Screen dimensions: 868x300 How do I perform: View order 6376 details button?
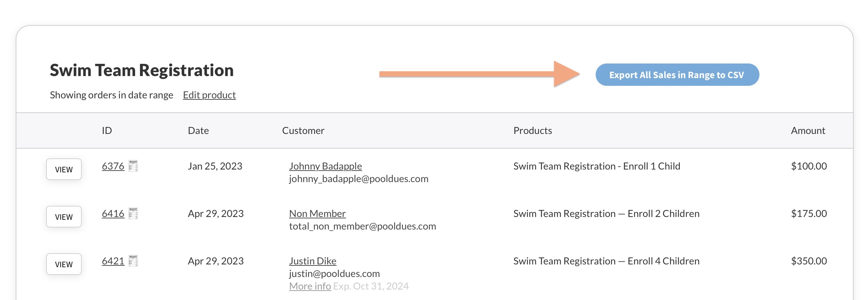(x=64, y=170)
